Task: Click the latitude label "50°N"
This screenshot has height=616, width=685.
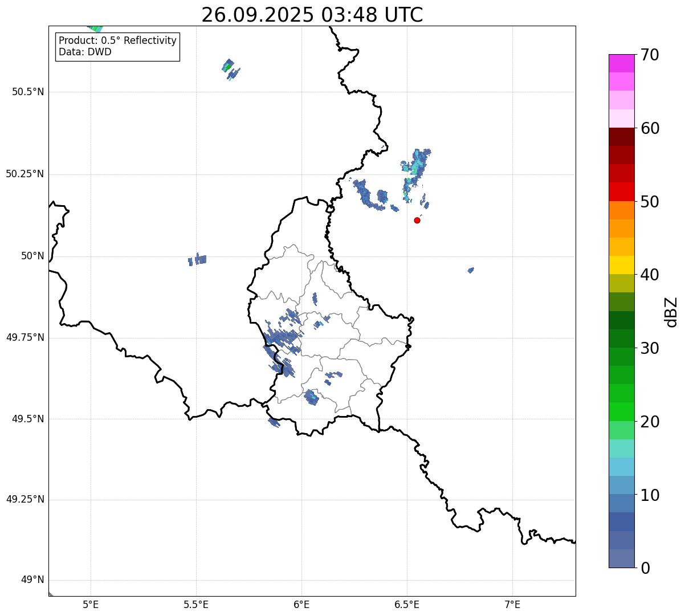Action: click(x=32, y=256)
